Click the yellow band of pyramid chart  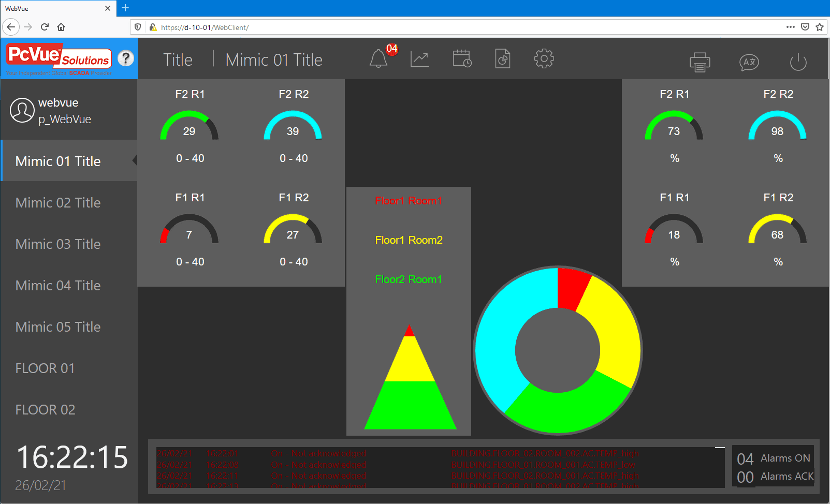tap(410, 360)
